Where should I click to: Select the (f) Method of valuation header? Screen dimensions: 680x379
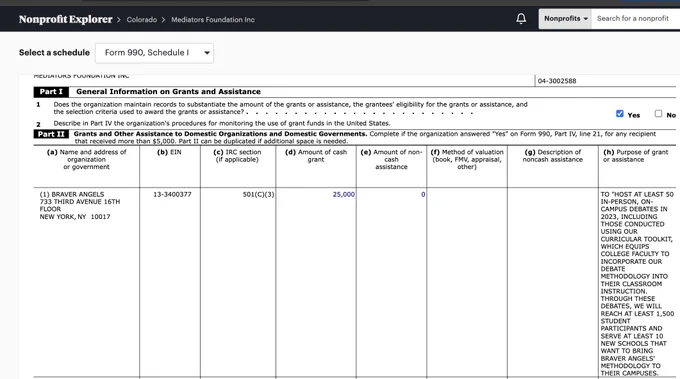[x=467, y=160]
